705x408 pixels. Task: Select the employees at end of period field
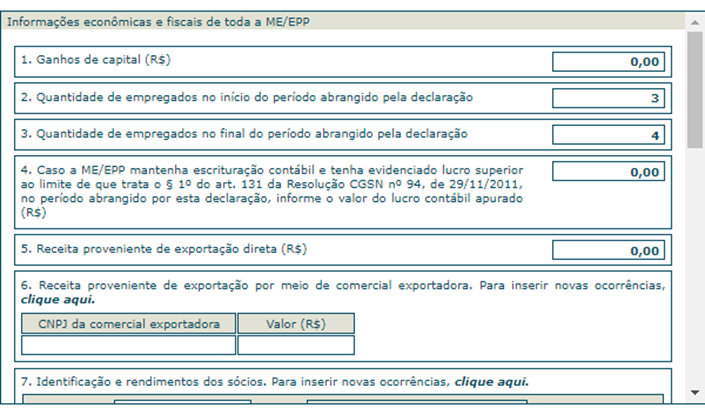[x=608, y=135]
